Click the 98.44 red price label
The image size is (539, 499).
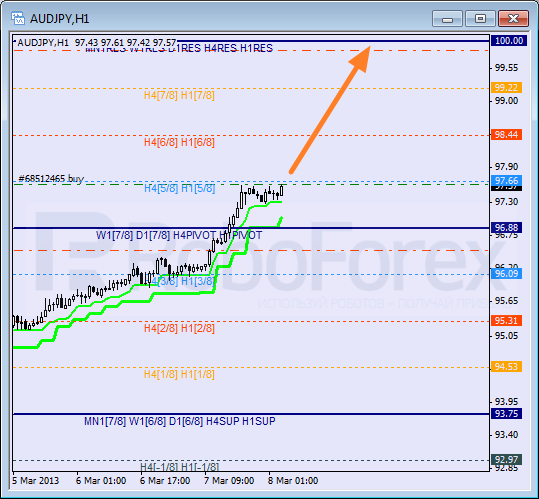coord(507,134)
